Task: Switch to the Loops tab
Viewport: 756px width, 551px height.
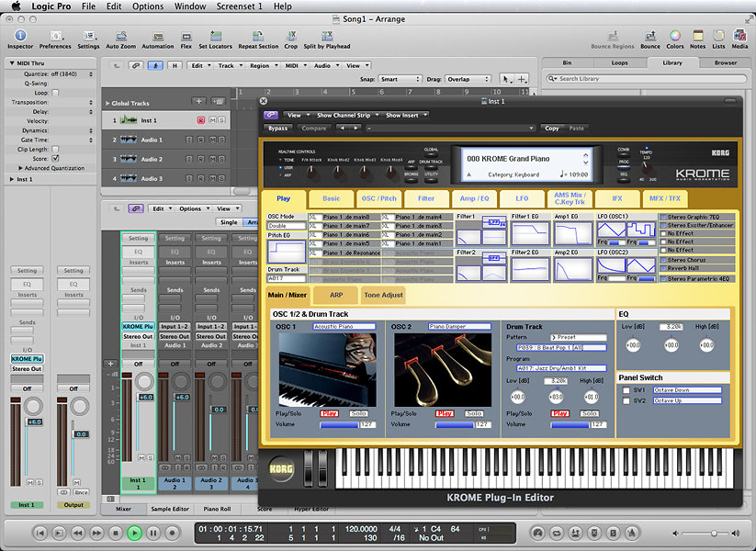Action: click(619, 62)
